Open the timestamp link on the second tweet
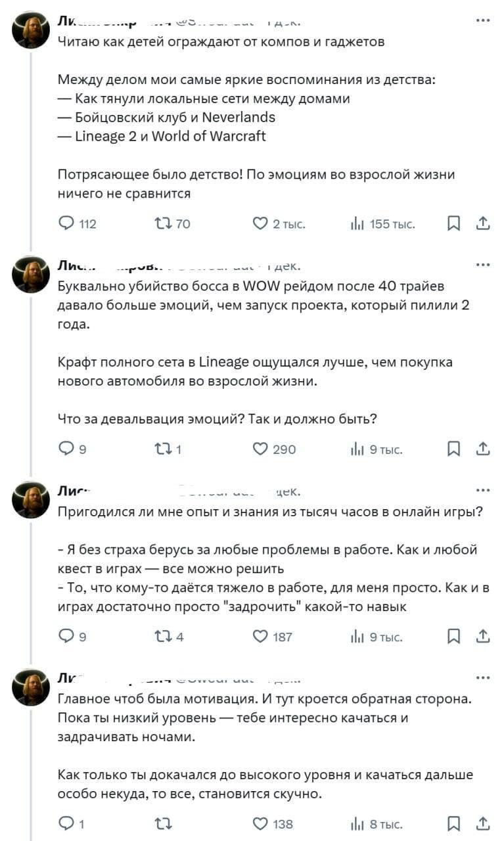The image size is (504, 841). (286, 265)
